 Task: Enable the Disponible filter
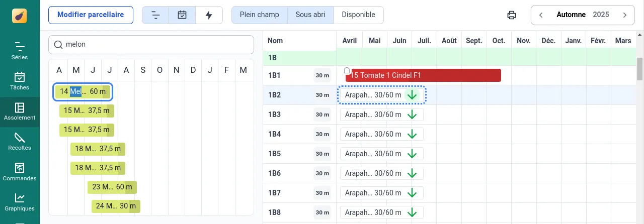(x=358, y=15)
